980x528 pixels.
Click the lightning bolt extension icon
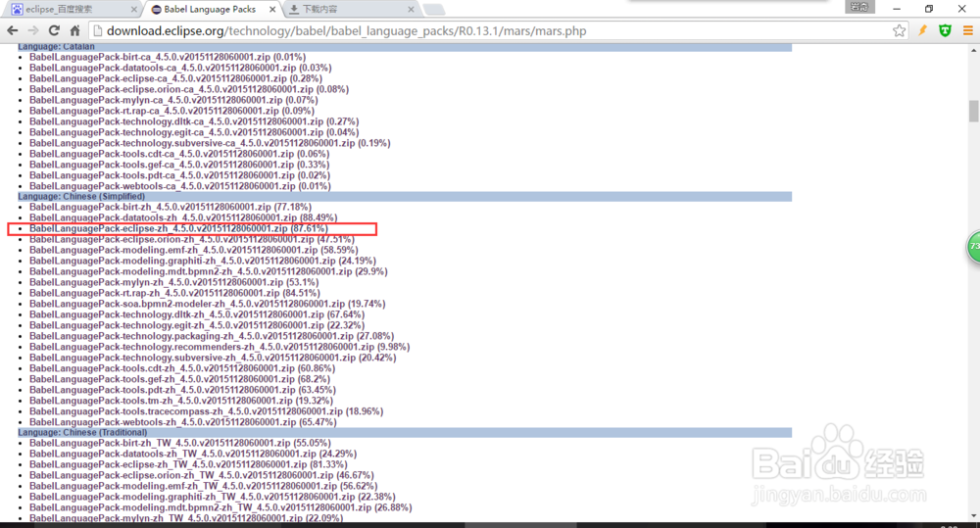pos(922,30)
